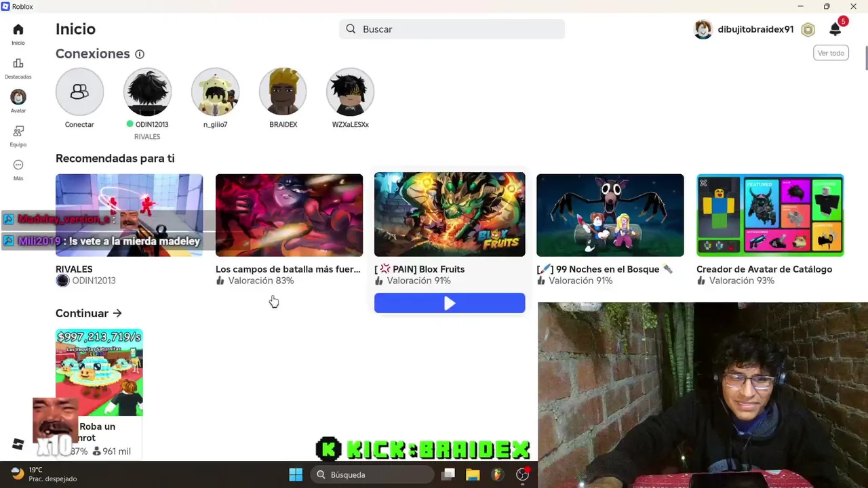Viewport: 868px width, 488px height.
Task: Click into the Buscar search field
Action: 452,29
